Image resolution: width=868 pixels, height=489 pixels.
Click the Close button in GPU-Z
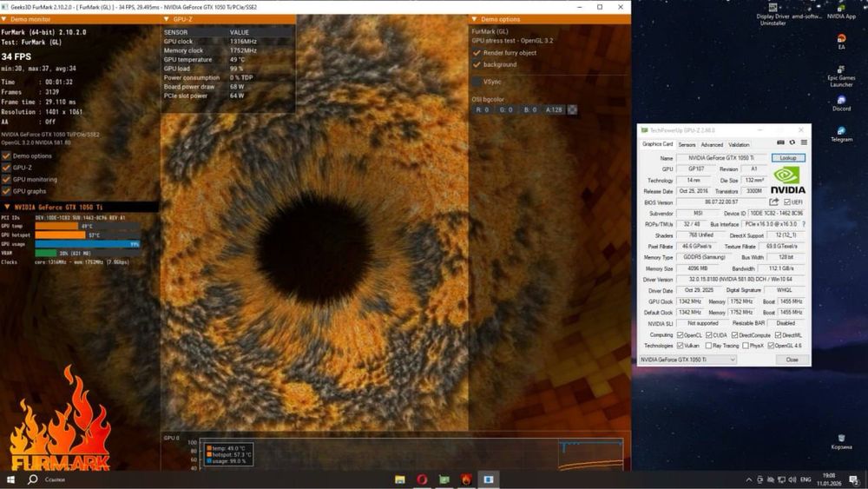792,360
